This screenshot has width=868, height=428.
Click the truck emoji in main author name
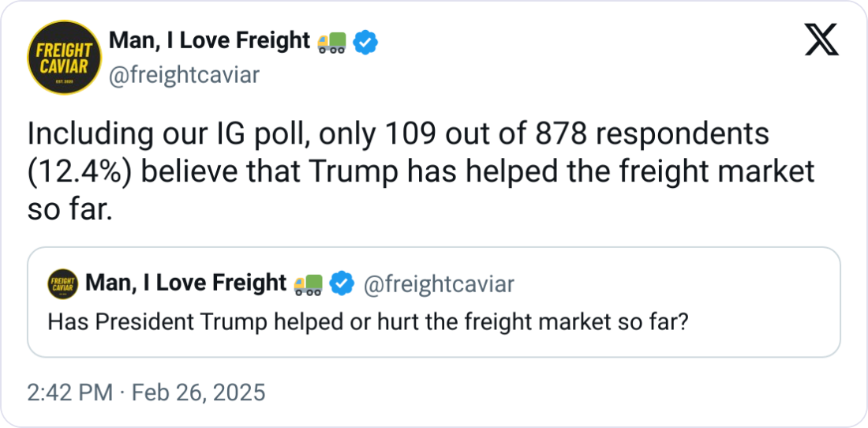click(x=331, y=42)
